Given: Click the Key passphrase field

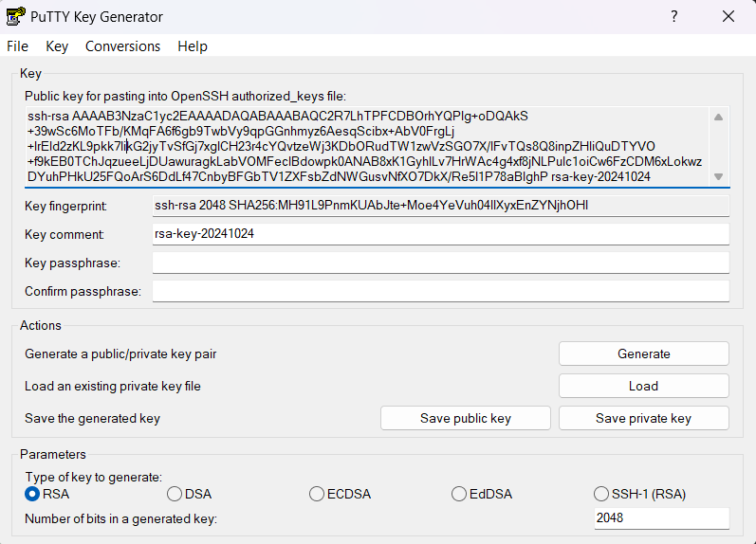Looking at the screenshot, I should click(441, 263).
